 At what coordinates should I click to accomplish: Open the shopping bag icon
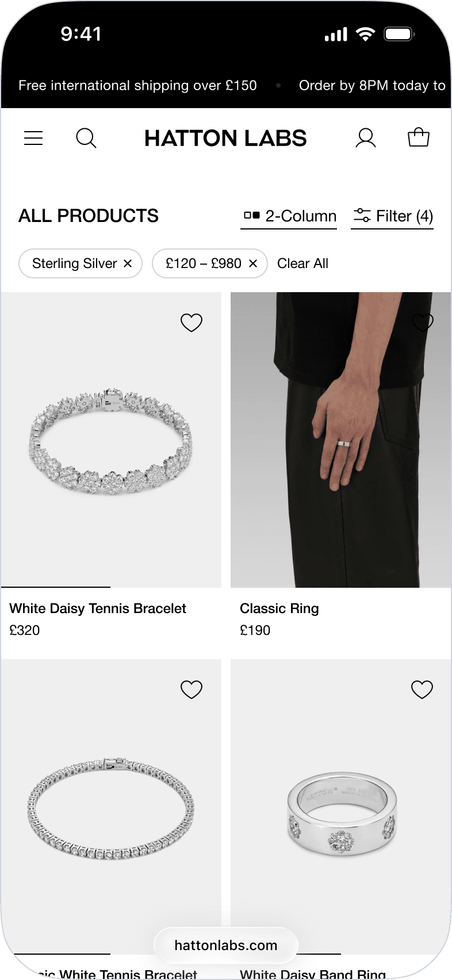pos(419,137)
